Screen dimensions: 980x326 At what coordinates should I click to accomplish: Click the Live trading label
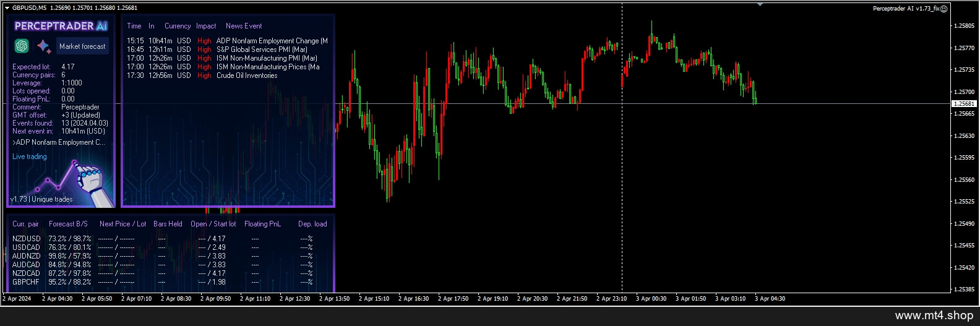30,157
